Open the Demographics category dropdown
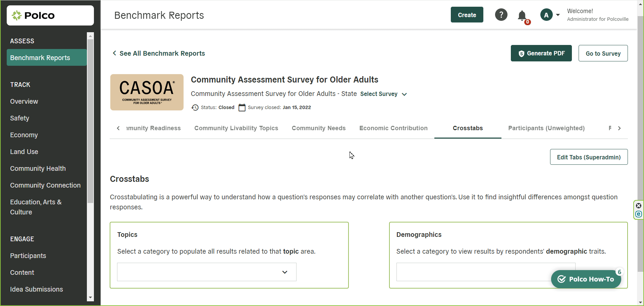The height and width of the screenshot is (306, 644). [473, 272]
